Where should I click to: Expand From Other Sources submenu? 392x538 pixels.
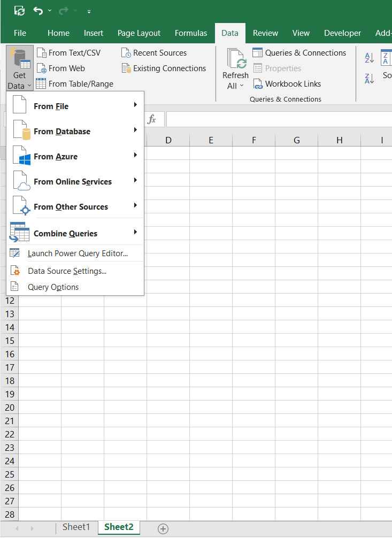click(x=75, y=206)
